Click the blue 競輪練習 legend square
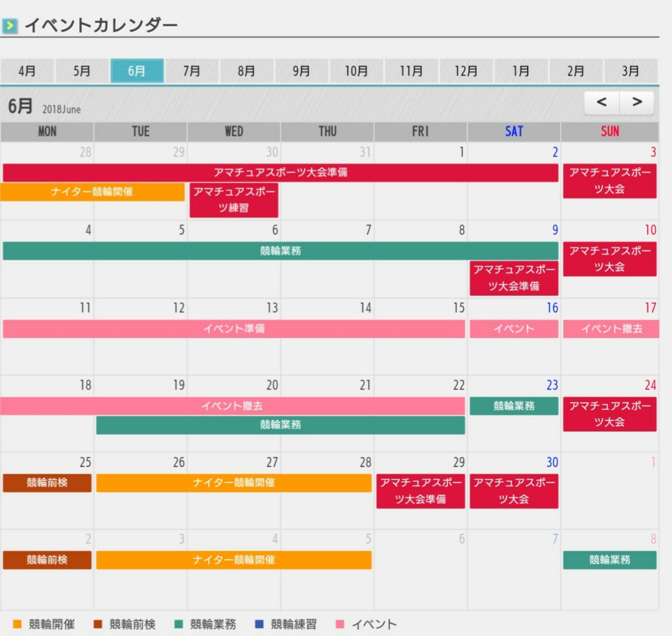The width and height of the screenshot is (672, 636). 259,624
